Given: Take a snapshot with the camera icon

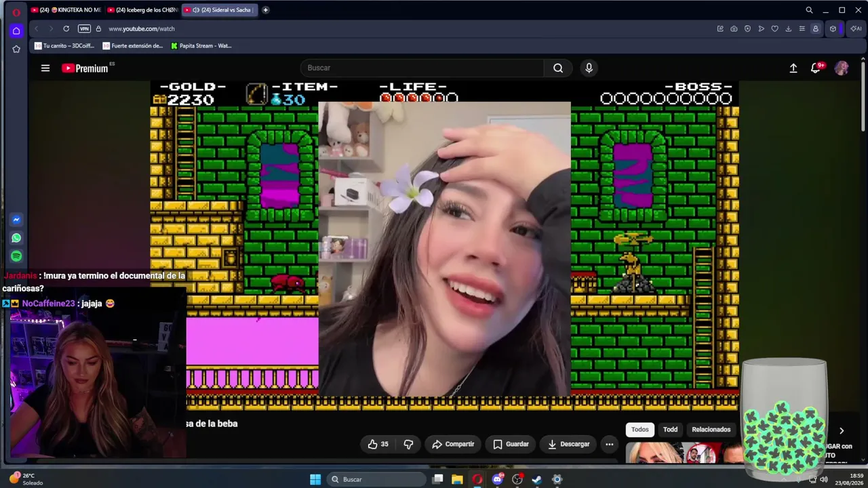Looking at the screenshot, I should (734, 28).
